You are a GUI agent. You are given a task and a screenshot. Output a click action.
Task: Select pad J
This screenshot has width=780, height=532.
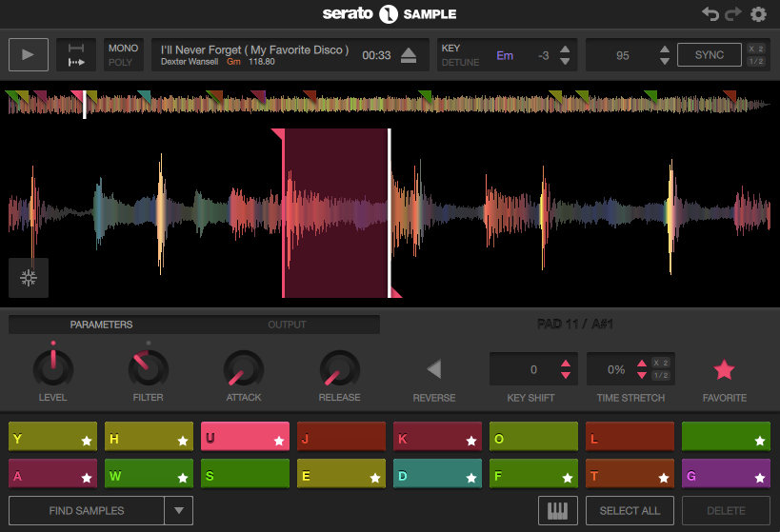tap(341, 436)
